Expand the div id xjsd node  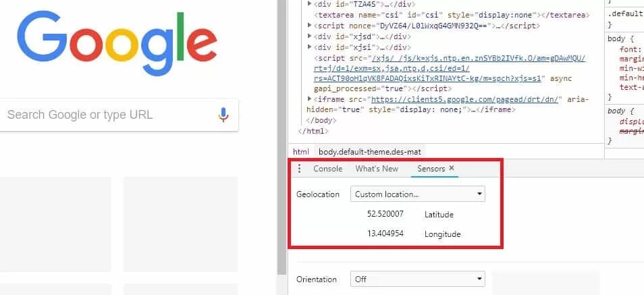[x=310, y=36]
